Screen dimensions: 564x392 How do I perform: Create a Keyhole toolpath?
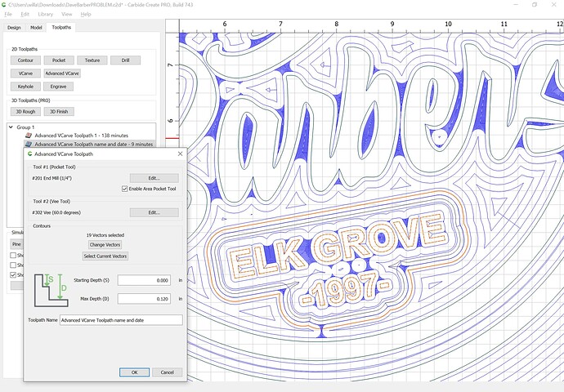coord(25,86)
